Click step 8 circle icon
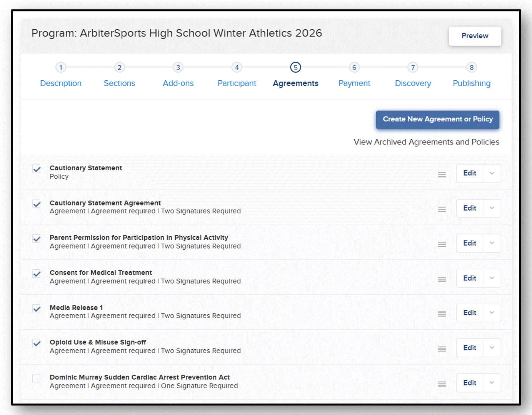Viewport: 532px width, 415px height. [472, 67]
